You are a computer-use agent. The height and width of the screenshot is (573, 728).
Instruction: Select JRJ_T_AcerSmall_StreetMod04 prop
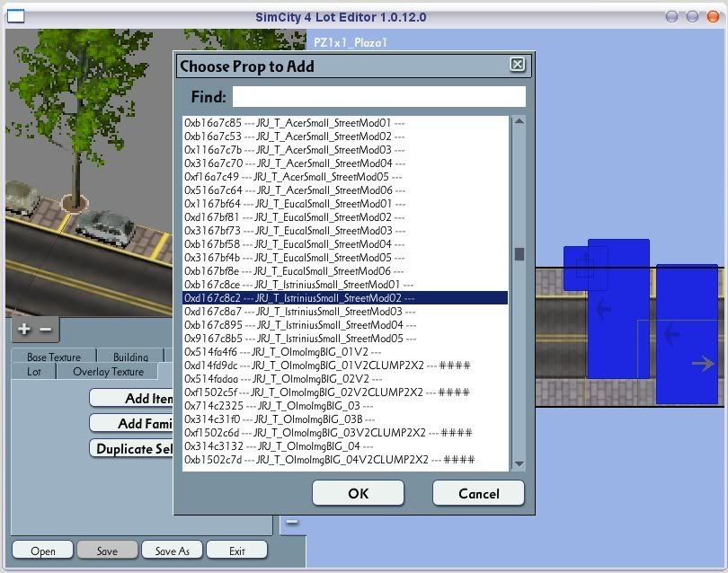tap(345, 163)
